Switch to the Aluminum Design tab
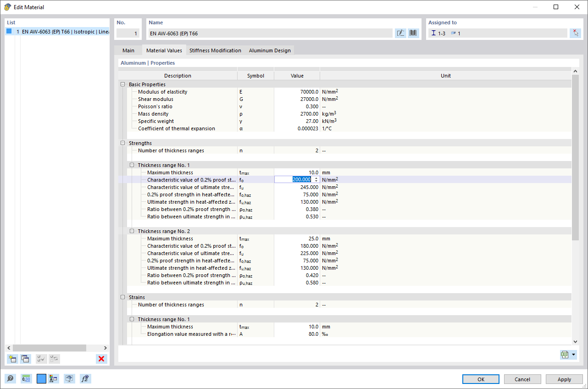The image size is (588, 389). [270, 50]
